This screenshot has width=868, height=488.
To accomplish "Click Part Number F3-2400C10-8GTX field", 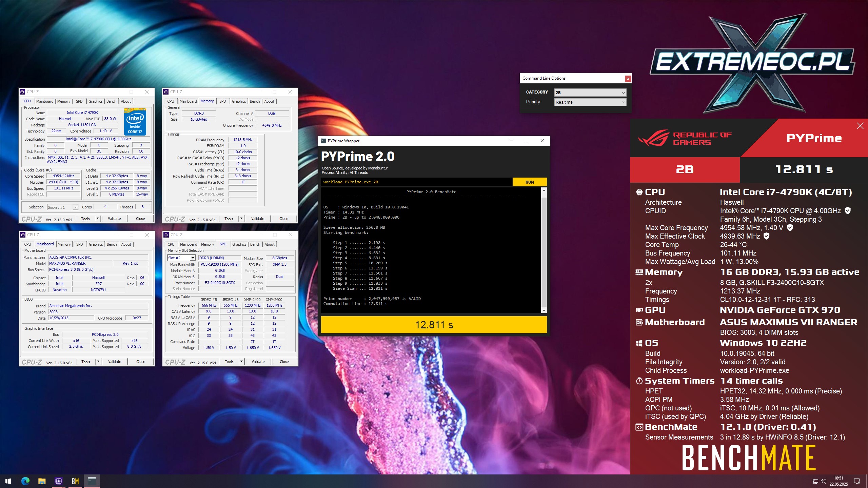I will coord(220,283).
